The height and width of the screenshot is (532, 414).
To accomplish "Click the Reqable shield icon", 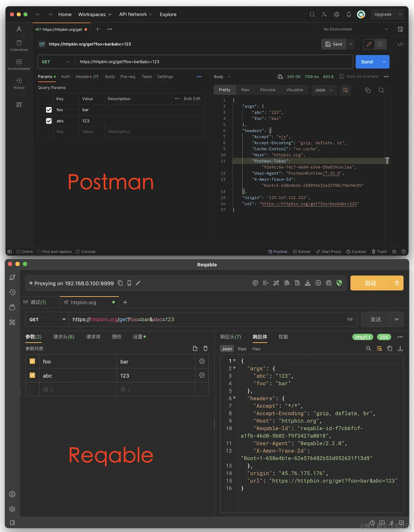I will click(x=339, y=283).
